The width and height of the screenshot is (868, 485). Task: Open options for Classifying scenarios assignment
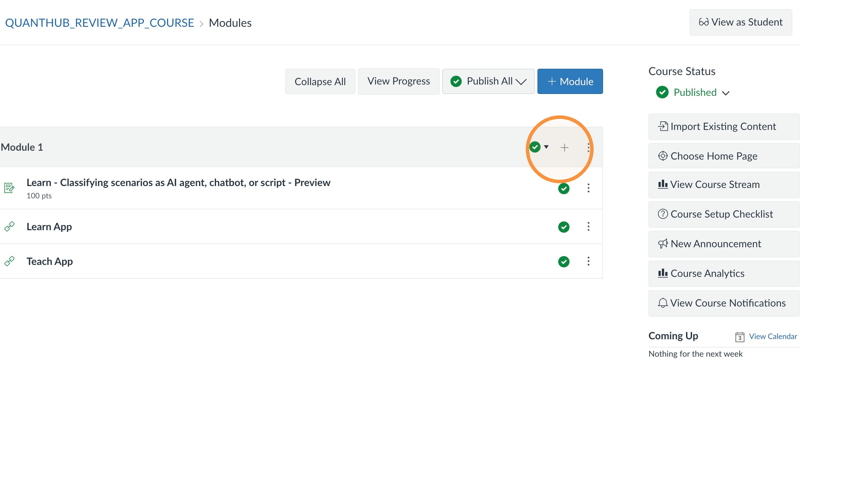(588, 188)
